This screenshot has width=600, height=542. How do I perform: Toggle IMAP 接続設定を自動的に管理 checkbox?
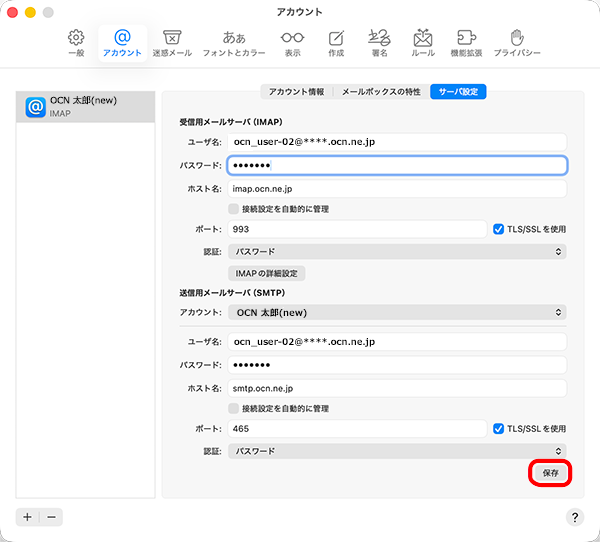tap(234, 209)
